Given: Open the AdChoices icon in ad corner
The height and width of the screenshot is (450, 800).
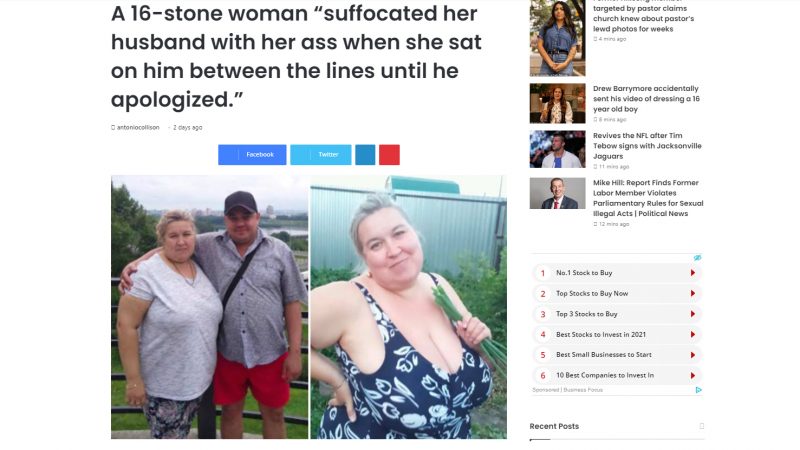Looking at the screenshot, I should tap(697, 258).
